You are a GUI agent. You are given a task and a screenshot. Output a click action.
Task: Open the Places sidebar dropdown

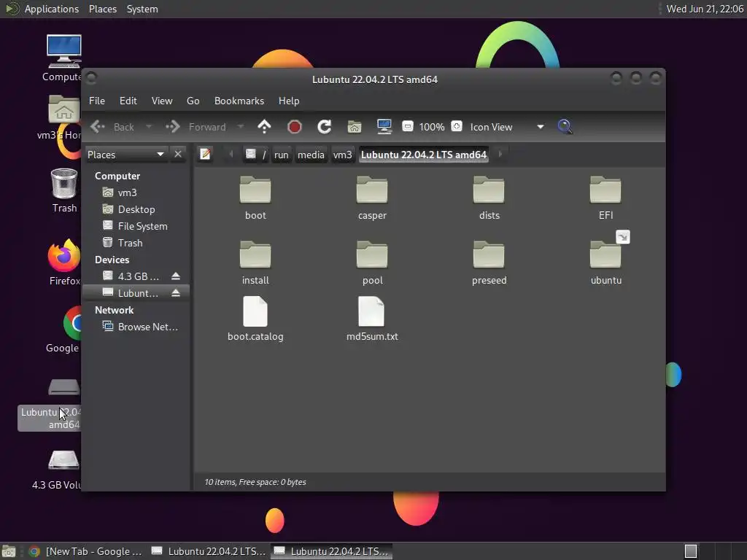tap(126, 155)
